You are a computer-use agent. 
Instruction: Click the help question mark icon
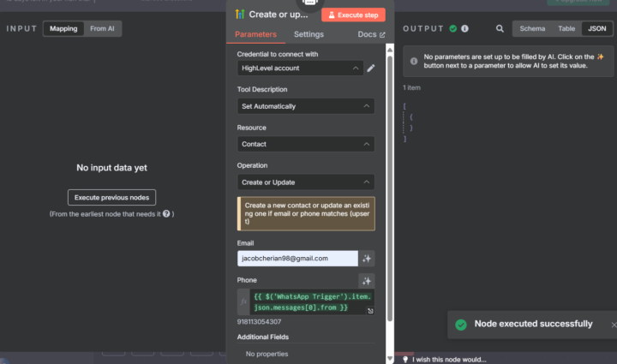click(166, 214)
